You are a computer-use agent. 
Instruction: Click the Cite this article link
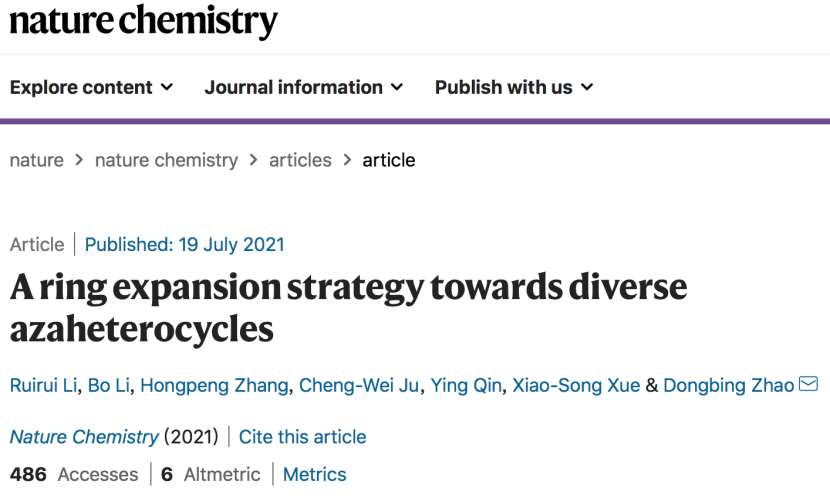pyautogui.click(x=302, y=437)
